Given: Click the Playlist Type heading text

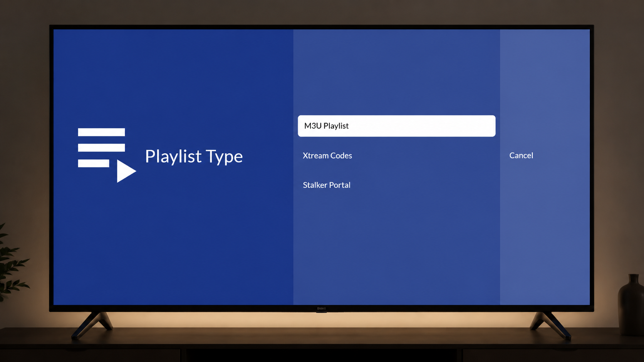Looking at the screenshot, I should [x=194, y=157].
